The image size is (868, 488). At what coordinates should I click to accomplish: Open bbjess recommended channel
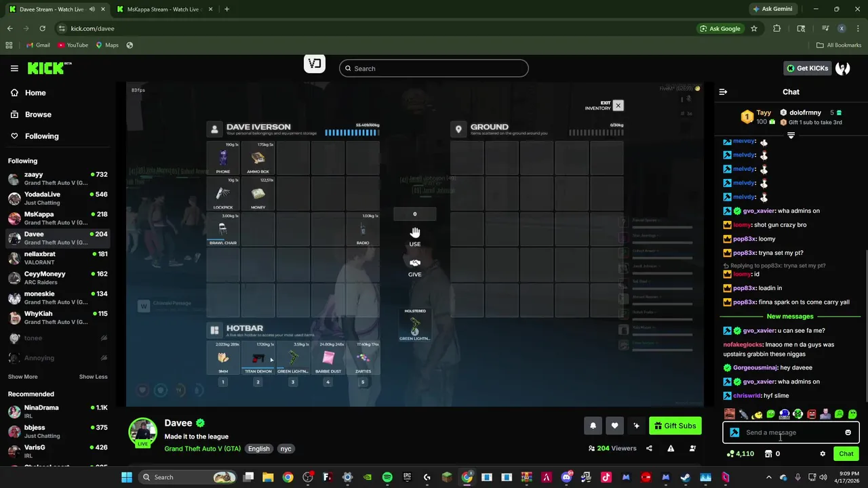[57, 432]
